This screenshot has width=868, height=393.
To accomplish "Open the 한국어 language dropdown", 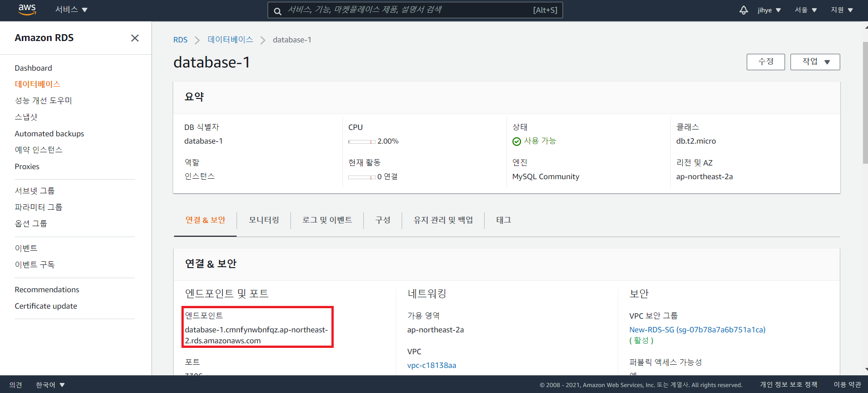I will pyautogui.click(x=50, y=385).
